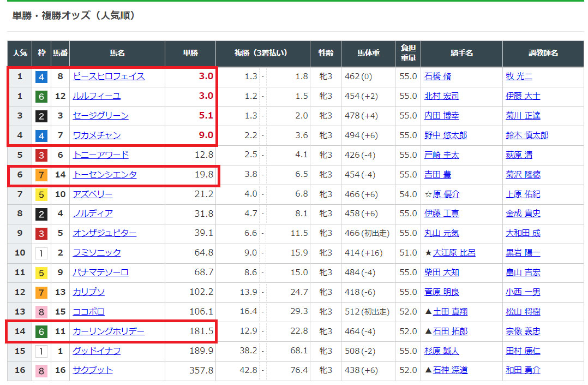Screen dimensions: 588x385
Task: Open jockey link 北村 宏司
Action: pyautogui.click(x=442, y=96)
